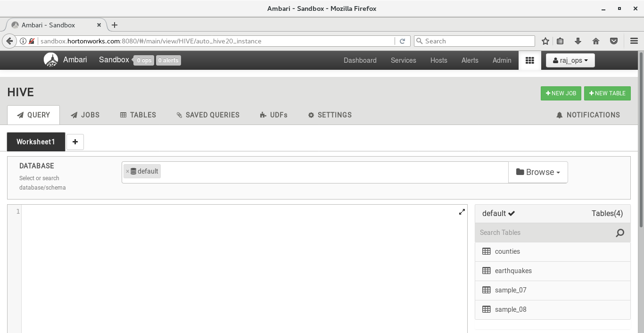Select the earthquakes table

pos(553,271)
